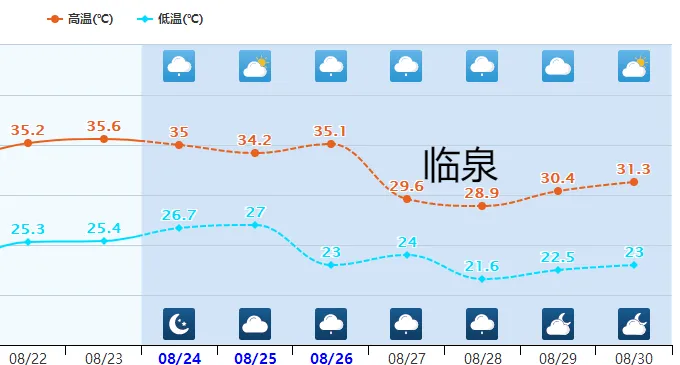Screen dimensions: 680x365
Task: Click the 08/25 daytime partly sunny icon
Action: coord(255,66)
